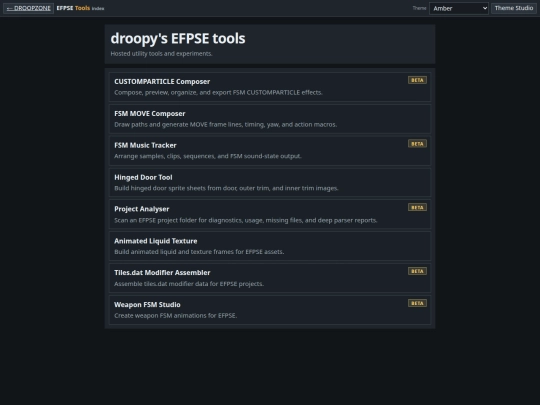Click description 'Create weapon FSM animations for EFPSE.'
The width and height of the screenshot is (540, 405).
pos(176,315)
